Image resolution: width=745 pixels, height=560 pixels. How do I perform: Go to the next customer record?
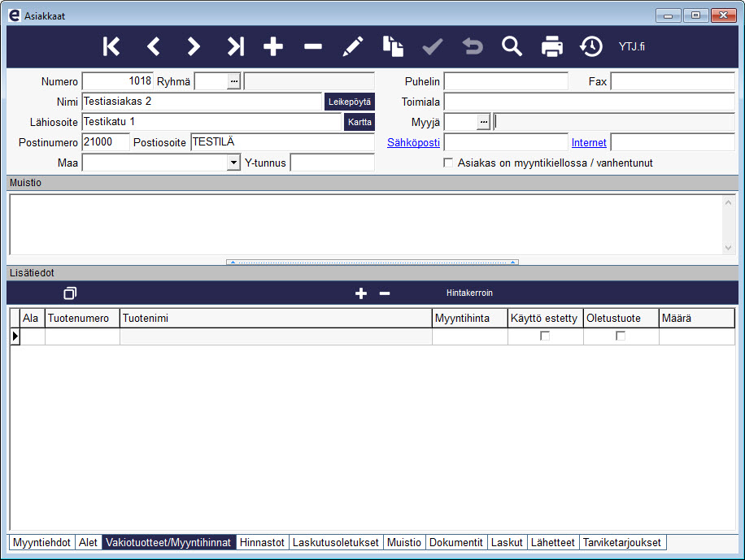(x=193, y=46)
